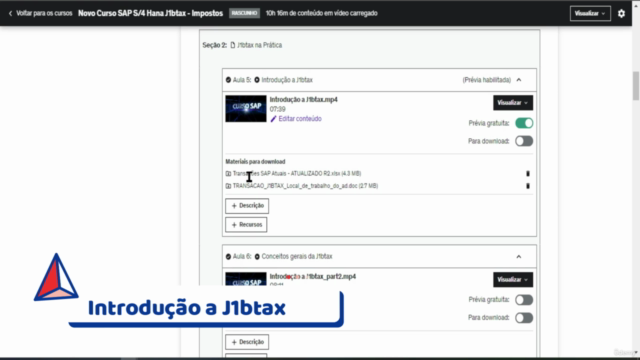Click the Aula 5 check circle icon
The height and width of the screenshot is (360, 640).
pos(228,80)
